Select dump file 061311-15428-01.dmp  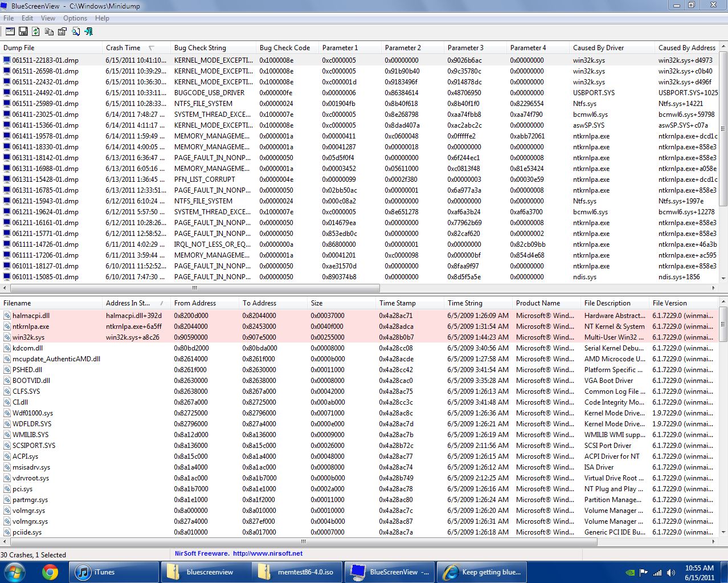pyautogui.click(x=46, y=180)
